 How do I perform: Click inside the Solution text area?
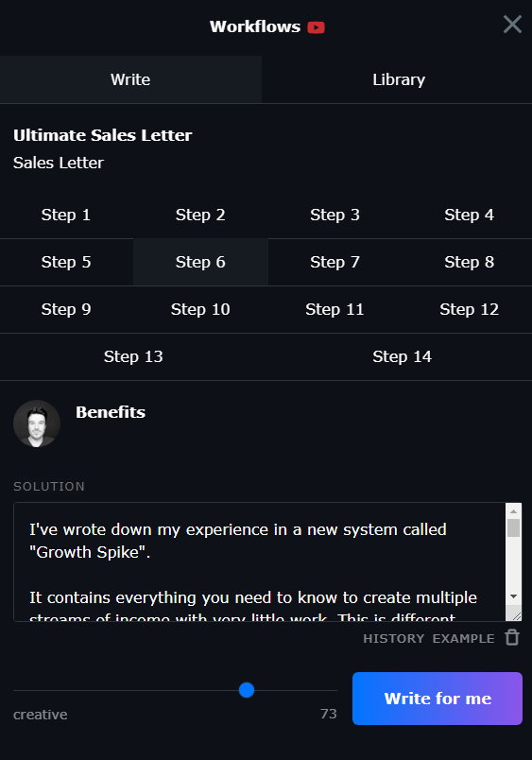[259, 561]
